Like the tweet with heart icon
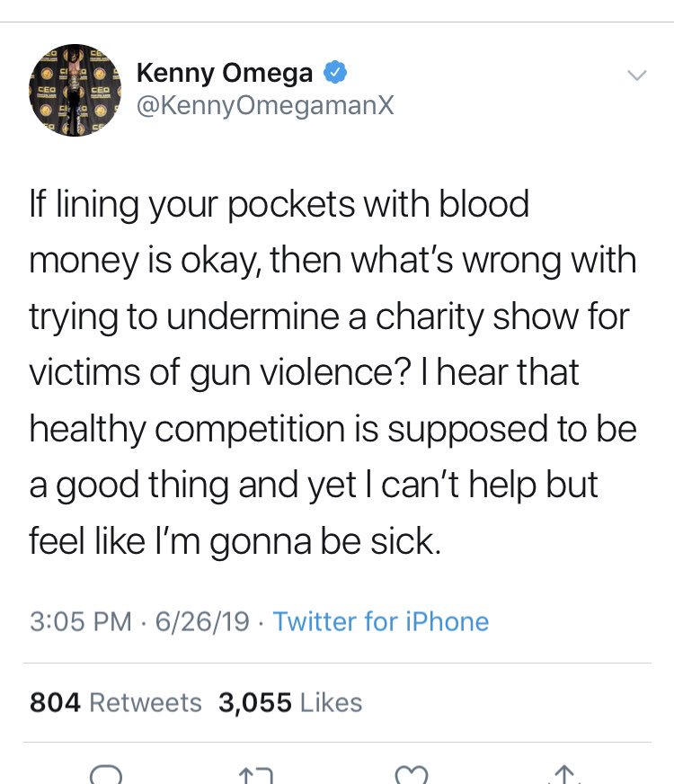The image size is (674, 784). pos(414,775)
